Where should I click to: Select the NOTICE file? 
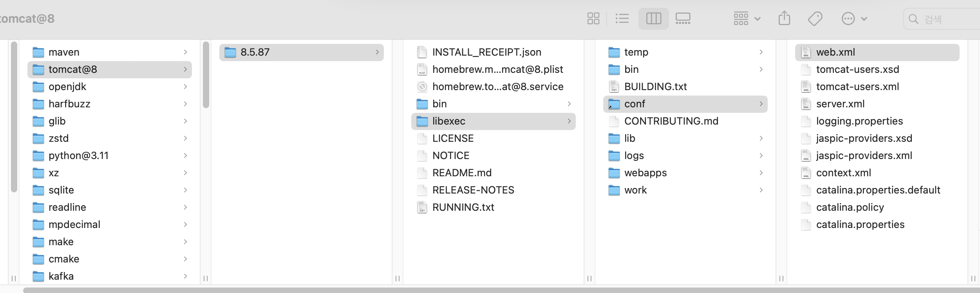coord(494,156)
